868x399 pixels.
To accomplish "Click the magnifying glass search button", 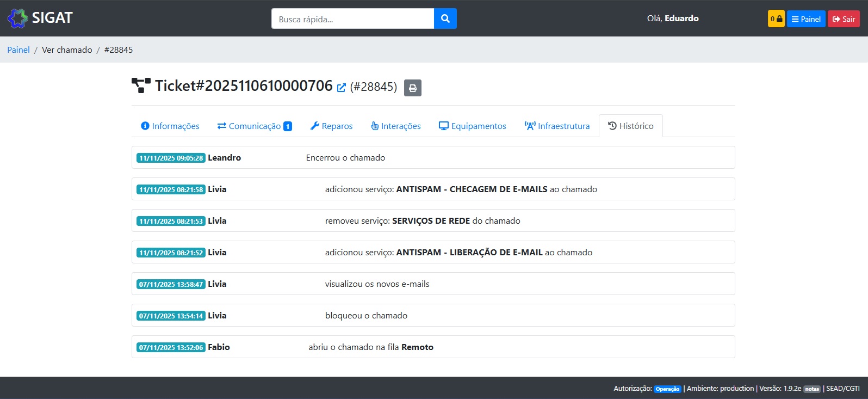I will click(x=445, y=19).
